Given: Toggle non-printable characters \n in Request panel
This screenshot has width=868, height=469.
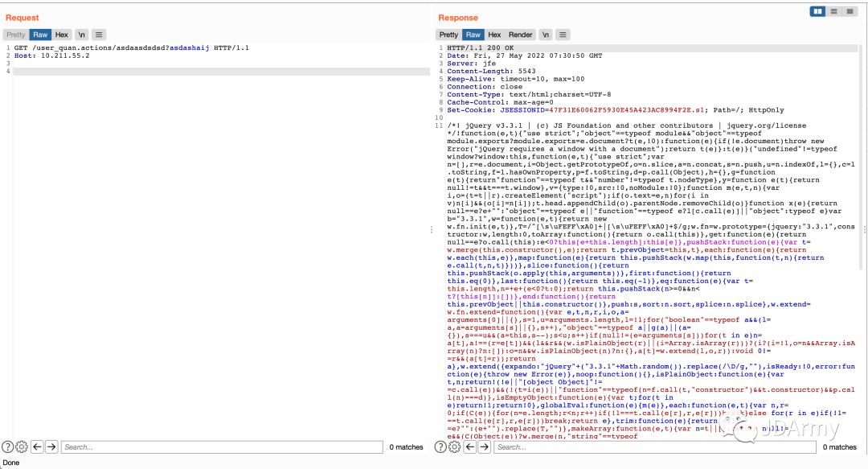Looking at the screenshot, I should (x=81, y=35).
